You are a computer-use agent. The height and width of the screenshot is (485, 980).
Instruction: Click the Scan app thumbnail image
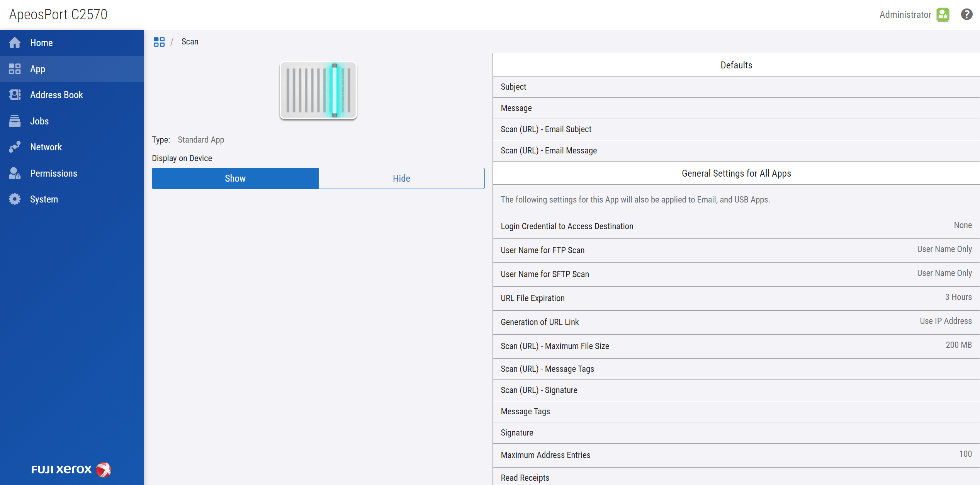coord(318,90)
